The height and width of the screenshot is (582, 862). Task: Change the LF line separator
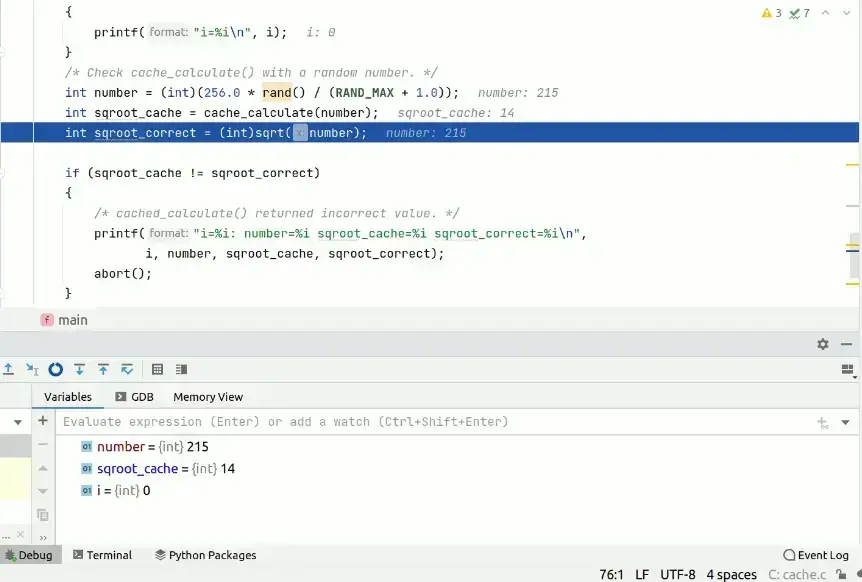[x=642, y=574]
